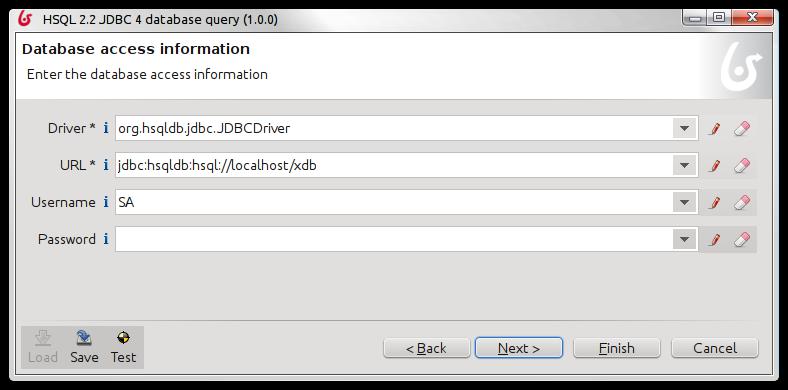Expand the Username dropdown arrow
The width and height of the screenshot is (788, 390).
click(x=684, y=203)
